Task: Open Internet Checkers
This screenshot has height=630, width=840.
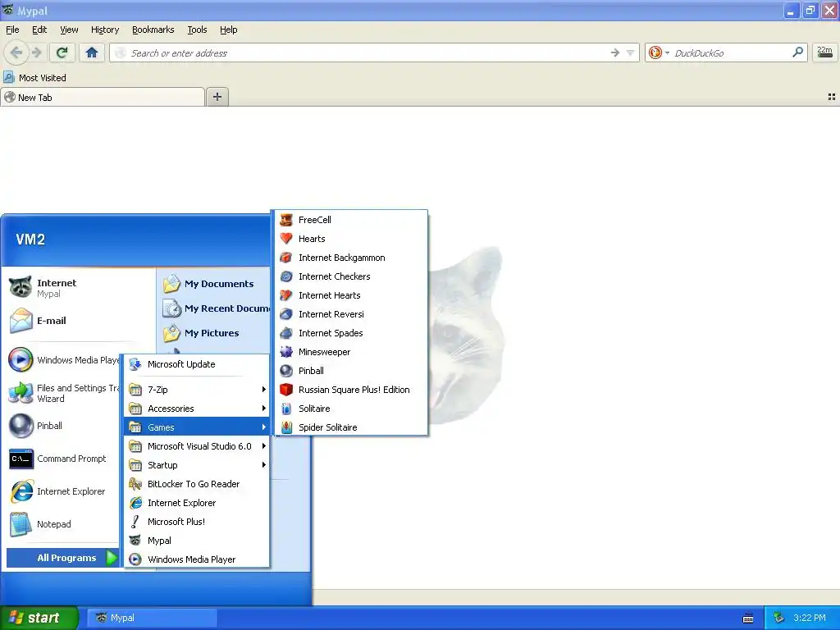Action: click(x=351, y=276)
